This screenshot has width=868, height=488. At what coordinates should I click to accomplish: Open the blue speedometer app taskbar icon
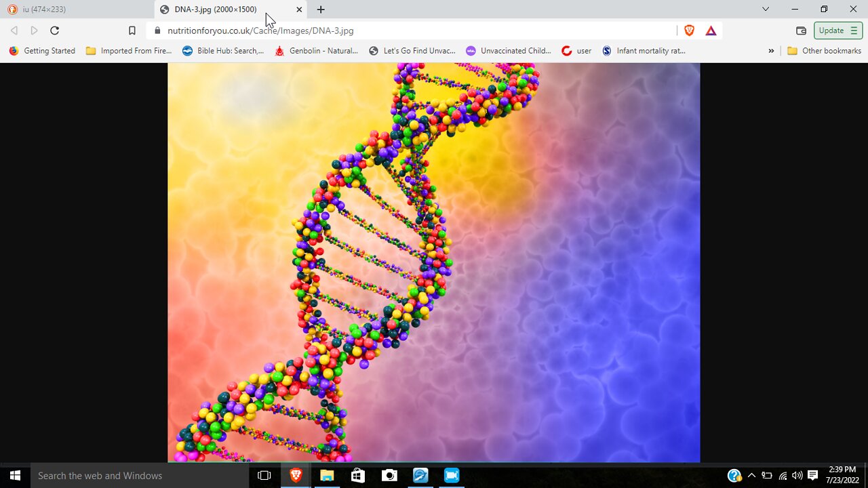tap(420, 476)
